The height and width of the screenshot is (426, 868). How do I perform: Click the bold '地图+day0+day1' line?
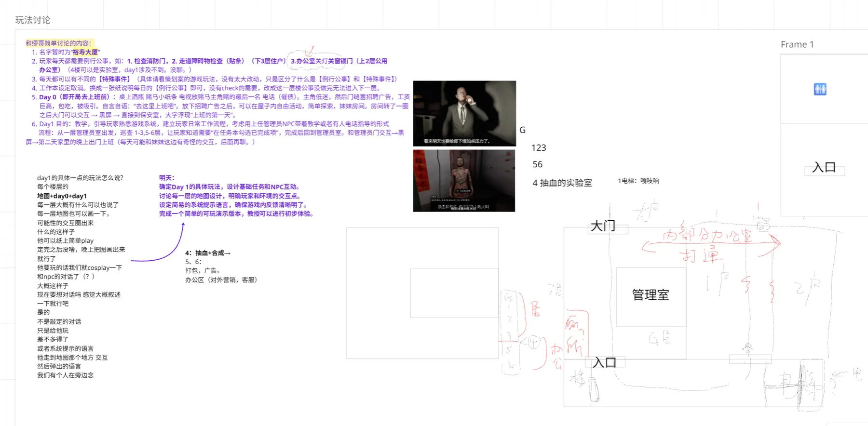[62, 196]
